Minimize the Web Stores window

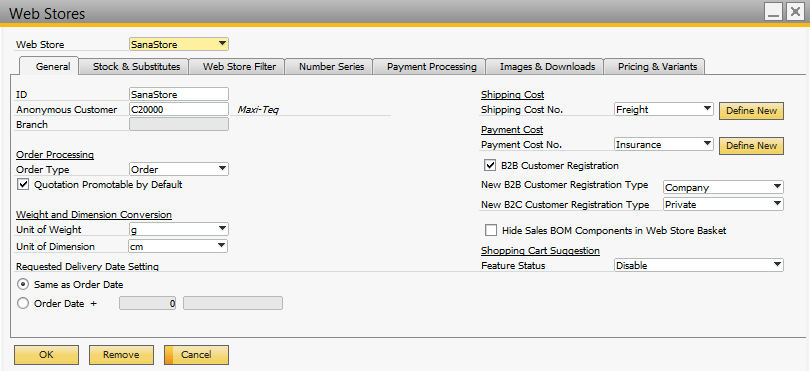pos(773,12)
